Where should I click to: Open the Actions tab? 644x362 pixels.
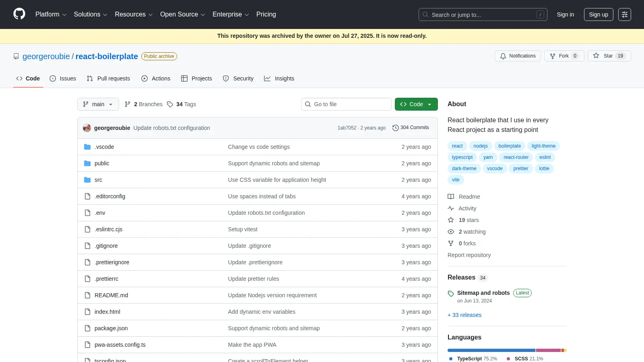(x=156, y=78)
